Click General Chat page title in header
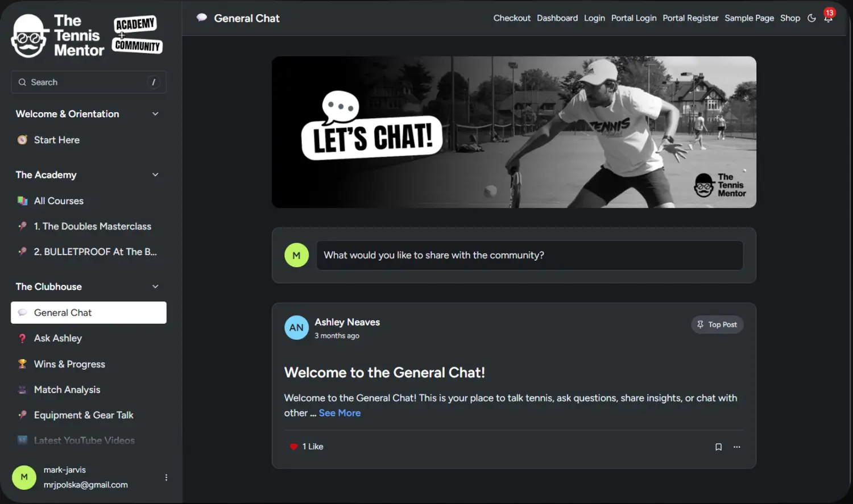Screen dimensions: 853x504 point(247,18)
